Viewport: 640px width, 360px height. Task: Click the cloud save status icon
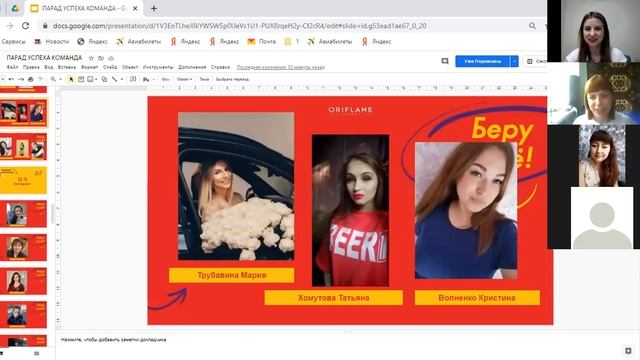111,58
